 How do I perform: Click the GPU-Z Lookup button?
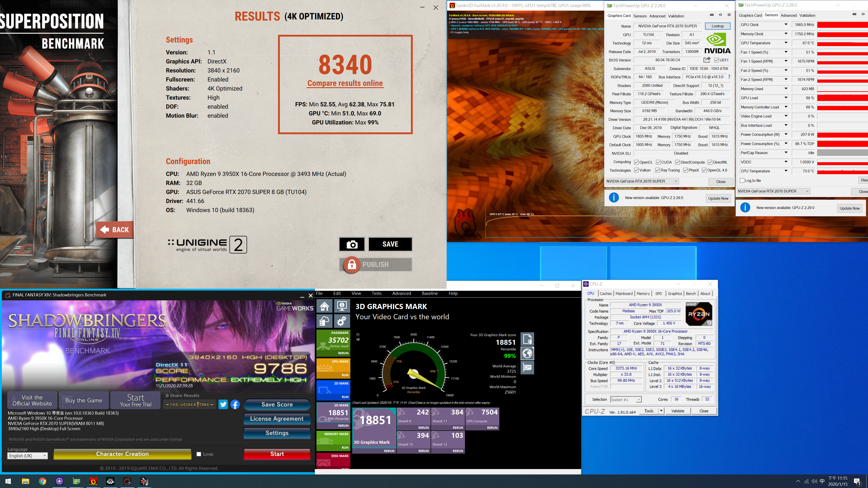coord(717,26)
